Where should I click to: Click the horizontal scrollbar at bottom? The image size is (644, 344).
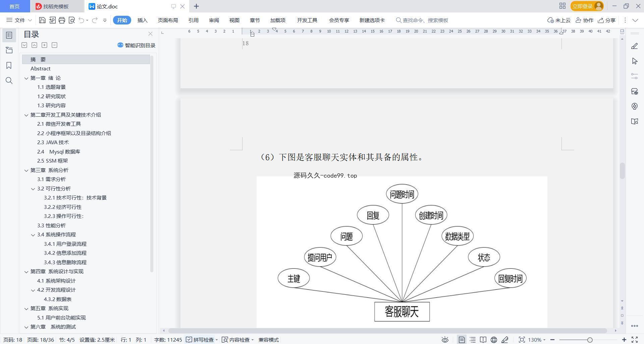[x=387, y=331]
